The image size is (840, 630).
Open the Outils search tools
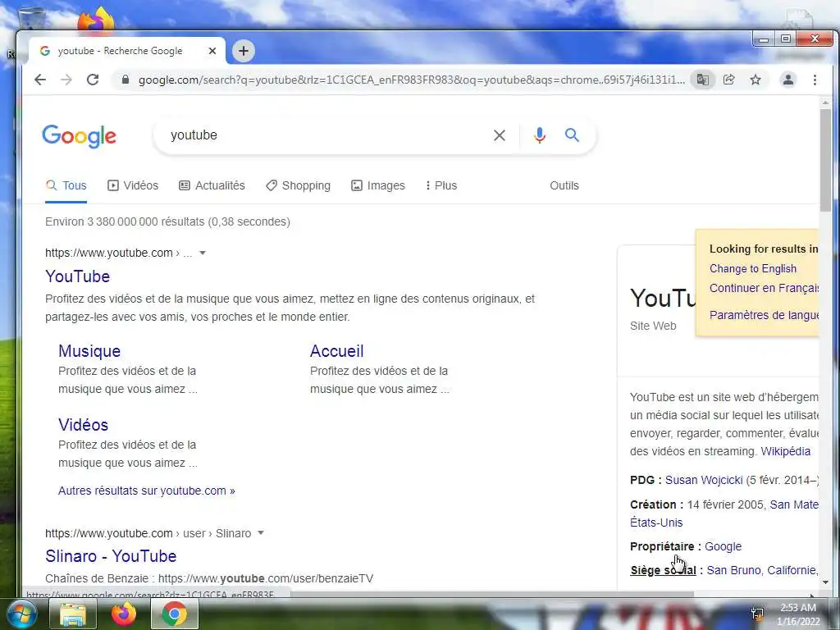coord(564,185)
